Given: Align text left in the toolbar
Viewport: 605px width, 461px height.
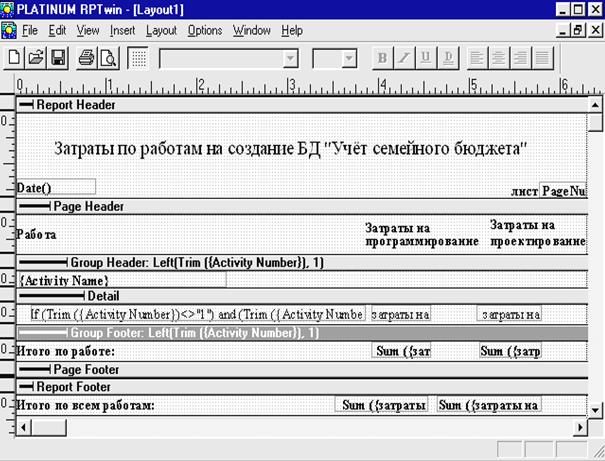Looking at the screenshot, I should pyautogui.click(x=477, y=58).
